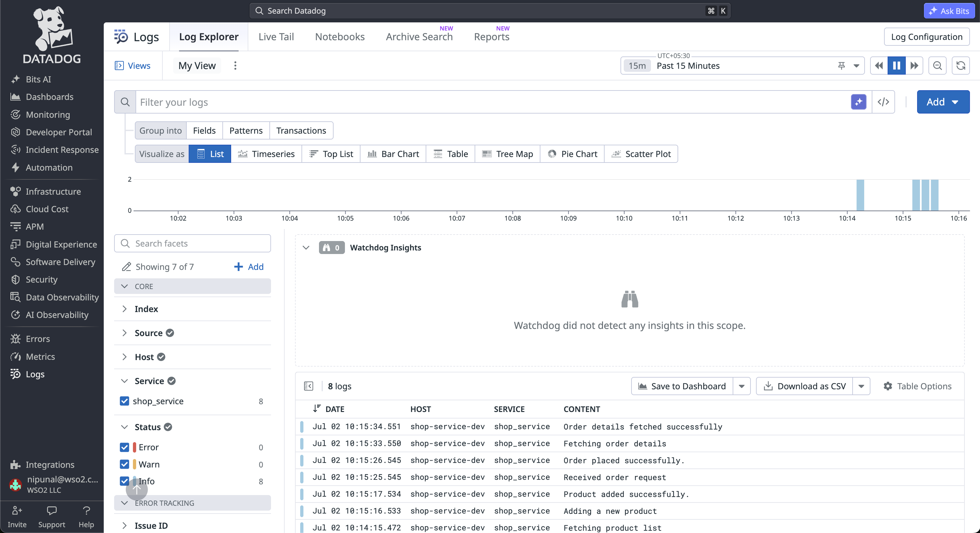Group logs into Patterns
The height and width of the screenshot is (533, 980).
click(x=246, y=131)
